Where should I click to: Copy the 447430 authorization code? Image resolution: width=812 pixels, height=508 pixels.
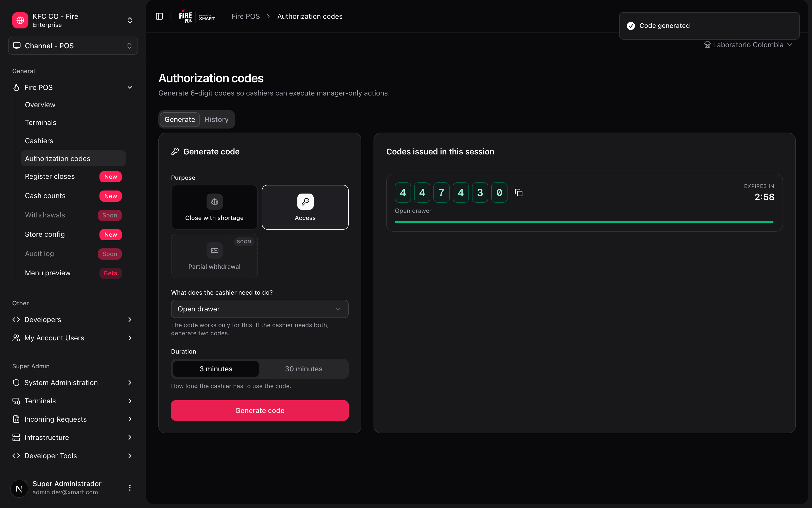pyautogui.click(x=518, y=193)
